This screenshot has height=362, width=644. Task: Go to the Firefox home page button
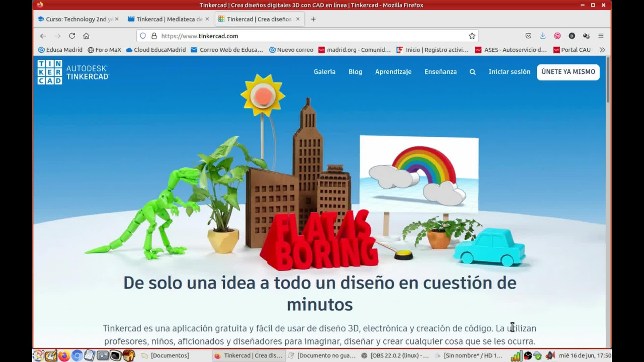pos(86,36)
